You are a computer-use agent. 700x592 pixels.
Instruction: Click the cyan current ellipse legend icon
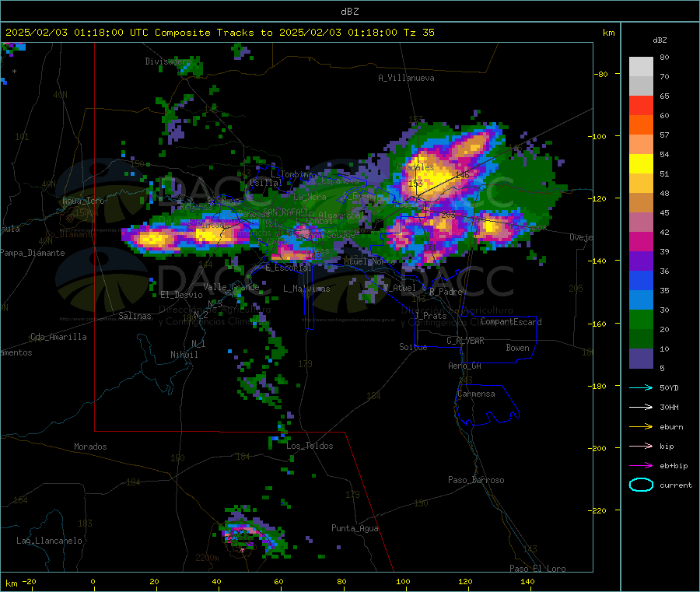click(641, 485)
